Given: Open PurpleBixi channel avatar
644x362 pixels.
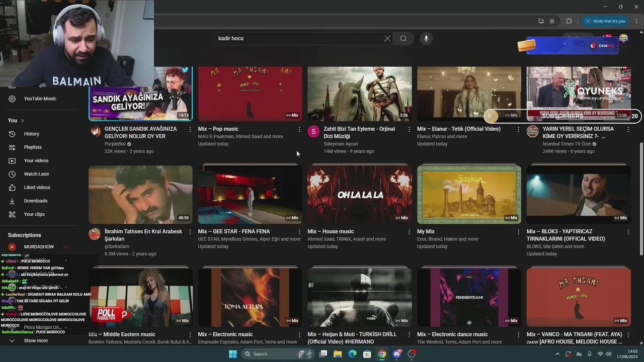Looking at the screenshot, I should pyautogui.click(x=96, y=131).
